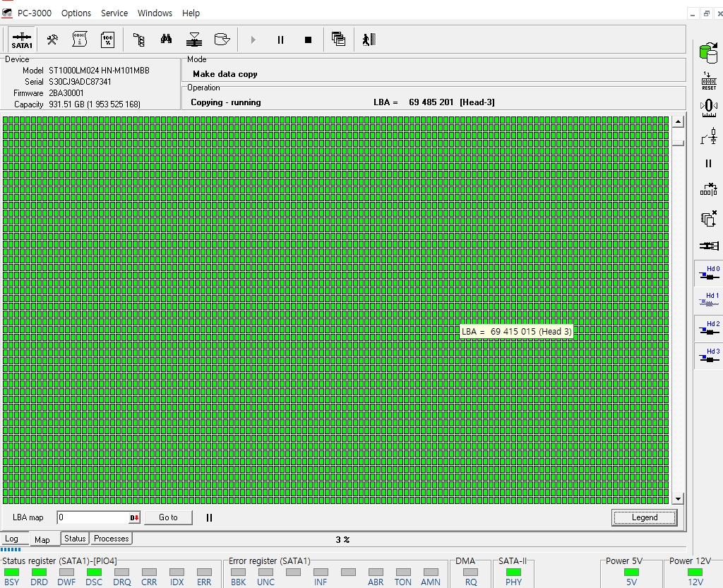The width and height of the screenshot is (723, 588).
Task: Open the crossed hammers utilities icon
Action: click(53, 40)
